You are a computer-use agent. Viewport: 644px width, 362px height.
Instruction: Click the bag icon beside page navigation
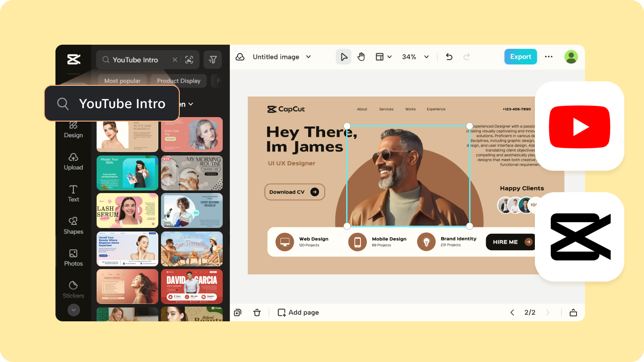click(x=573, y=312)
